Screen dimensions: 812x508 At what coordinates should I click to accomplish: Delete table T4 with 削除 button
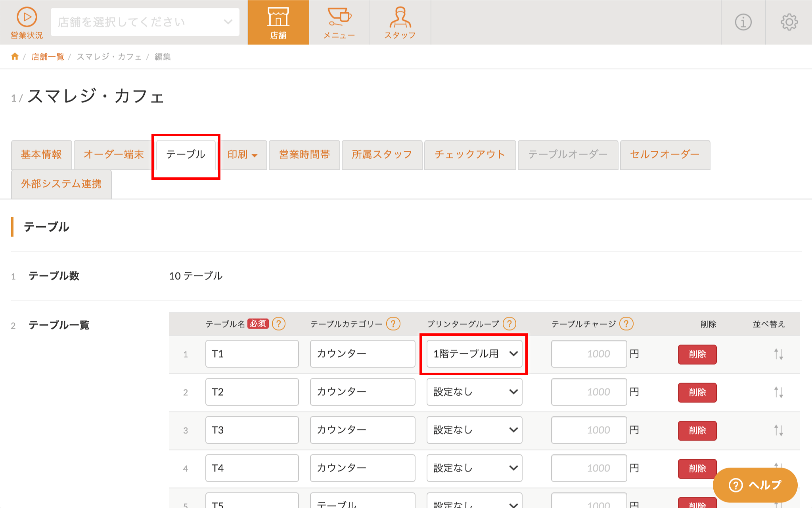tap(697, 469)
